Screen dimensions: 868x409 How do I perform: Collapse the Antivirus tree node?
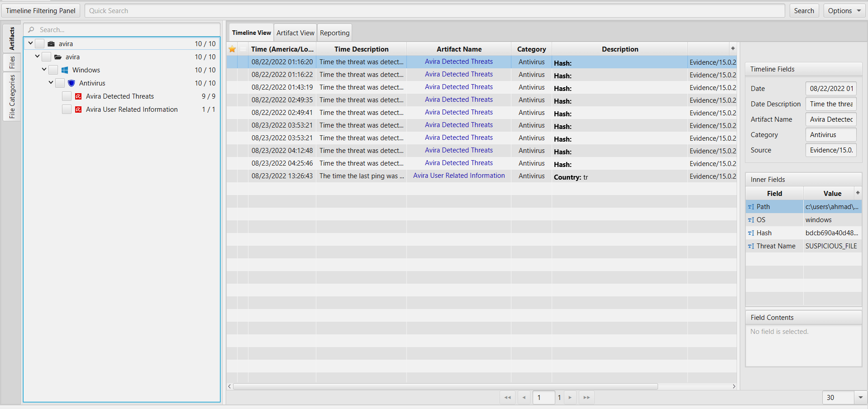[51, 83]
